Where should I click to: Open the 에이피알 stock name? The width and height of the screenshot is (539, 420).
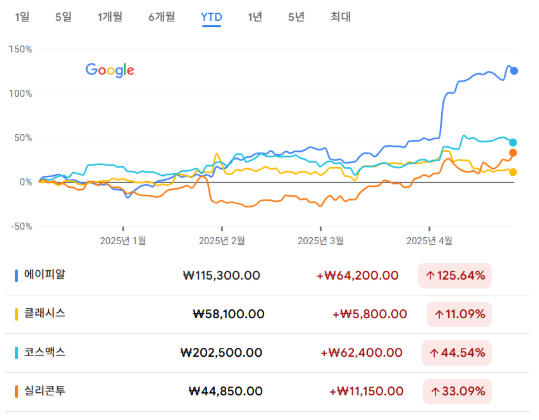(44, 274)
